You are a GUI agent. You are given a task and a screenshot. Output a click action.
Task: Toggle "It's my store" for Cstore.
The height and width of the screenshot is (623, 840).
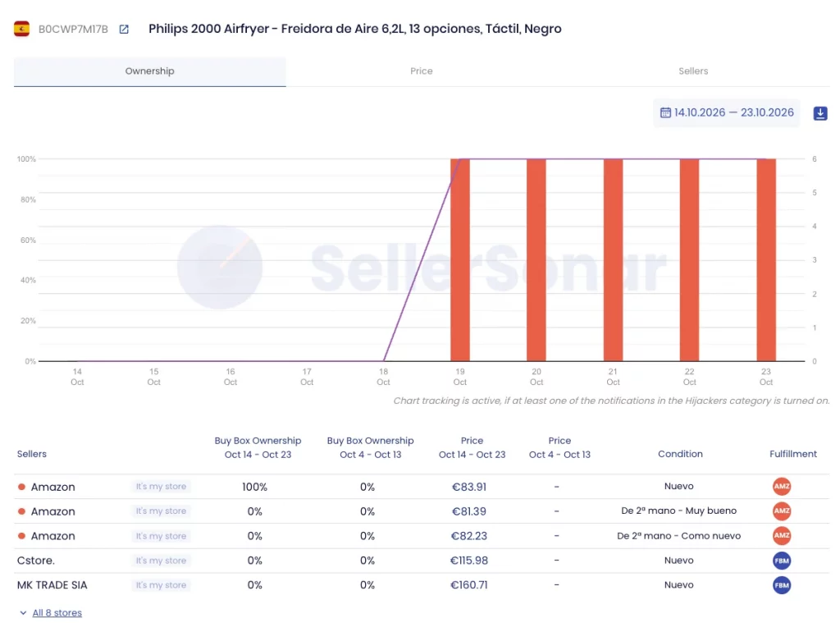161,561
